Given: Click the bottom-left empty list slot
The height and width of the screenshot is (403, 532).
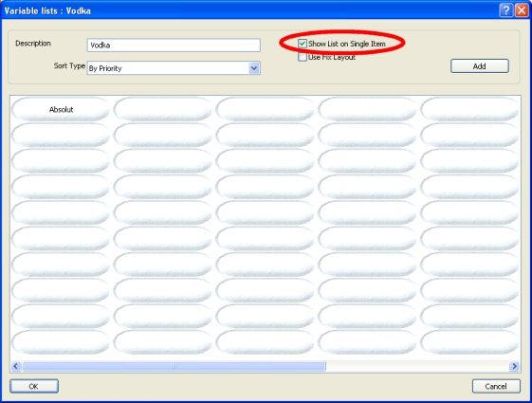Looking at the screenshot, I should (x=61, y=342).
